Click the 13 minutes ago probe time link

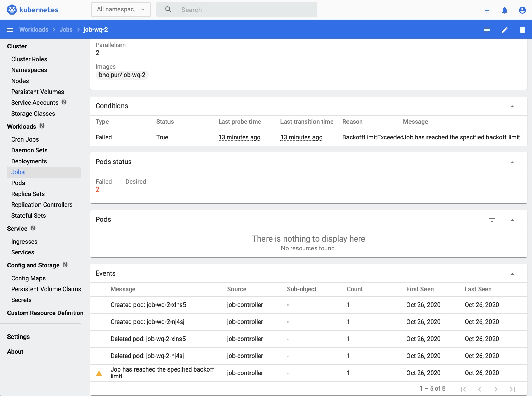tap(239, 137)
